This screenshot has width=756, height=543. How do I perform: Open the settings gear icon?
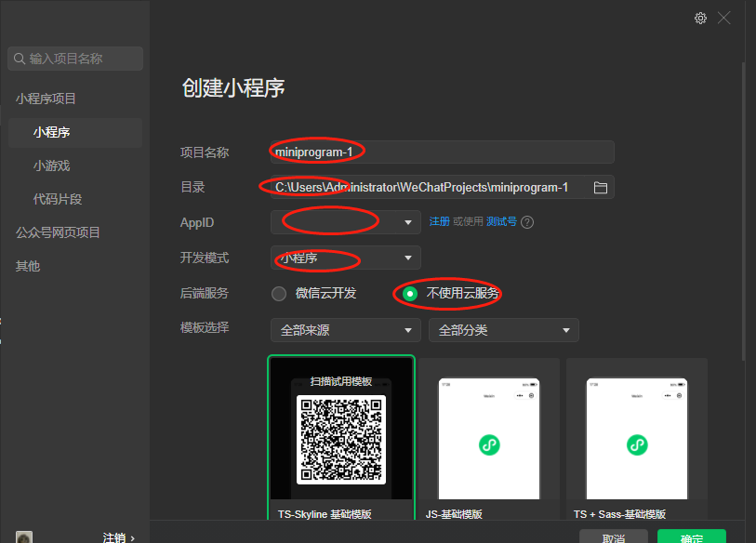(700, 19)
